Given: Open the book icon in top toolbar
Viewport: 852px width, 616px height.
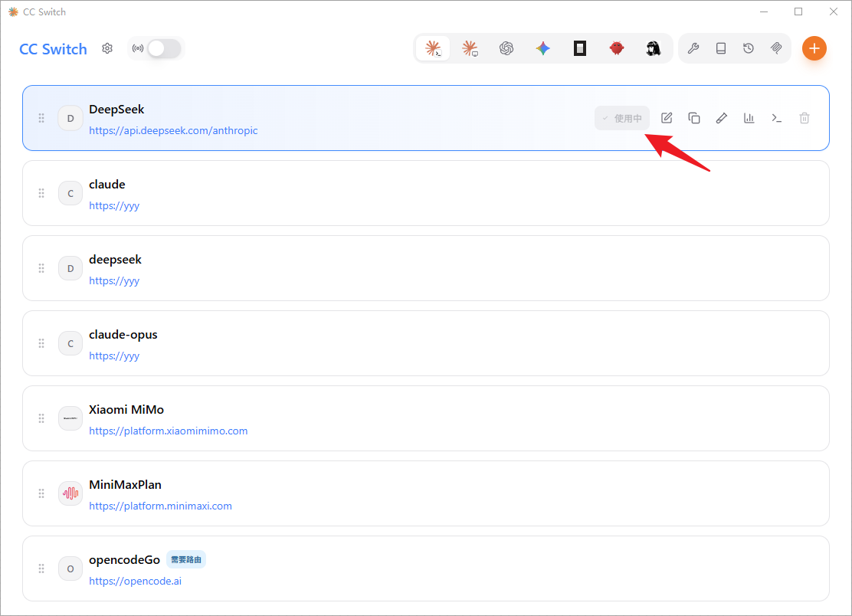Looking at the screenshot, I should pos(721,48).
